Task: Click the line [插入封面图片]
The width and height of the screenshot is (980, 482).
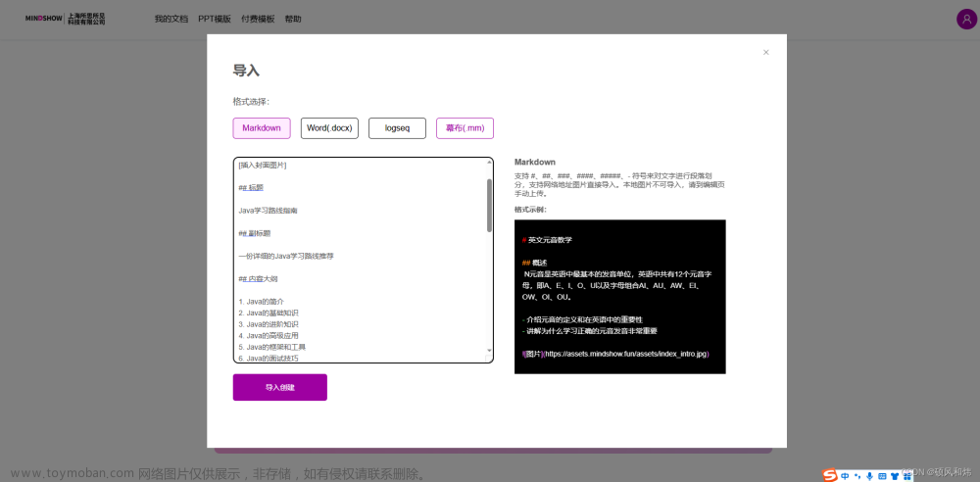Action: coord(262,166)
